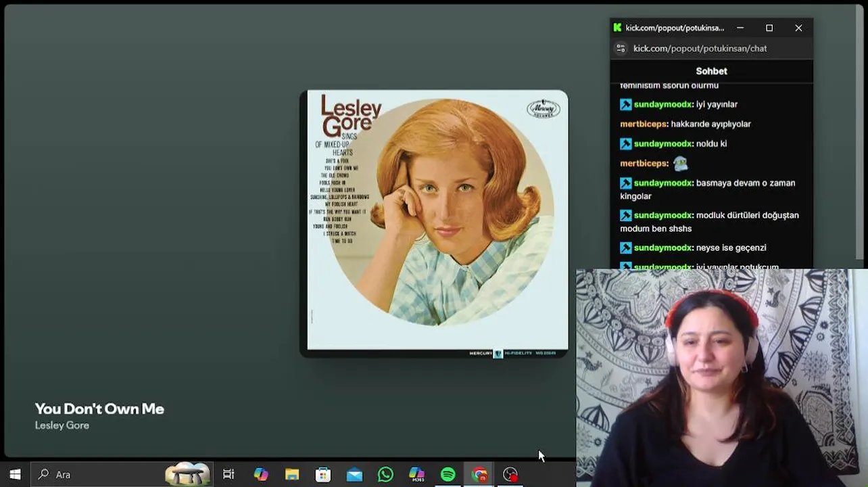Image resolution: width=868 pixels, height=487 pixels.
Task: Open Microsoft 365 Copilot from the taskbar
Action: pyautogui.click(x=417, y=474)
